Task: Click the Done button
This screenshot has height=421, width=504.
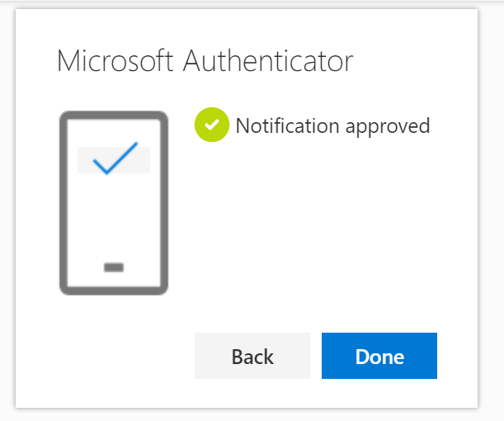Action: tap(379, 356)
